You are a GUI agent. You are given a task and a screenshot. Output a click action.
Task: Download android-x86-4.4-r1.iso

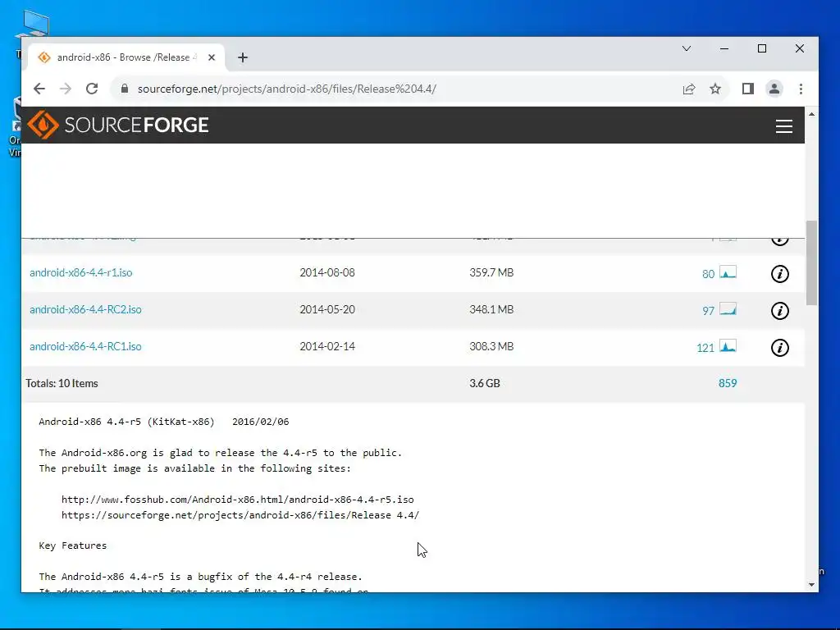pos(81,272)
